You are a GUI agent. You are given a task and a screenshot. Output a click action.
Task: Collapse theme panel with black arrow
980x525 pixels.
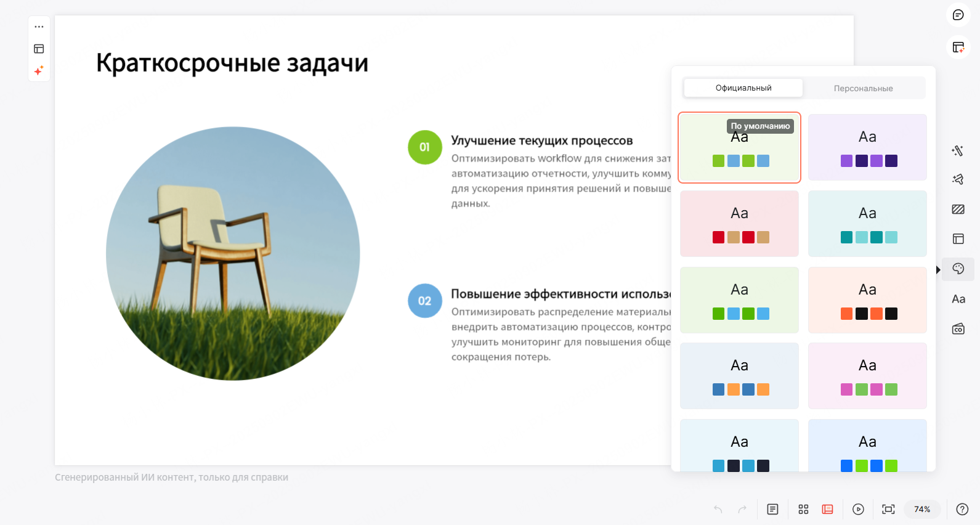[938, 270]
